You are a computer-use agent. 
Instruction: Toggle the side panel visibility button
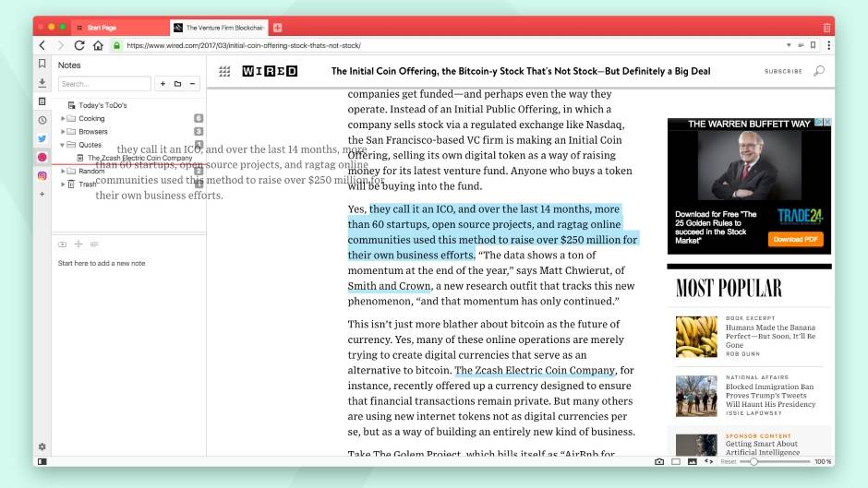click(x=42, y=461)
